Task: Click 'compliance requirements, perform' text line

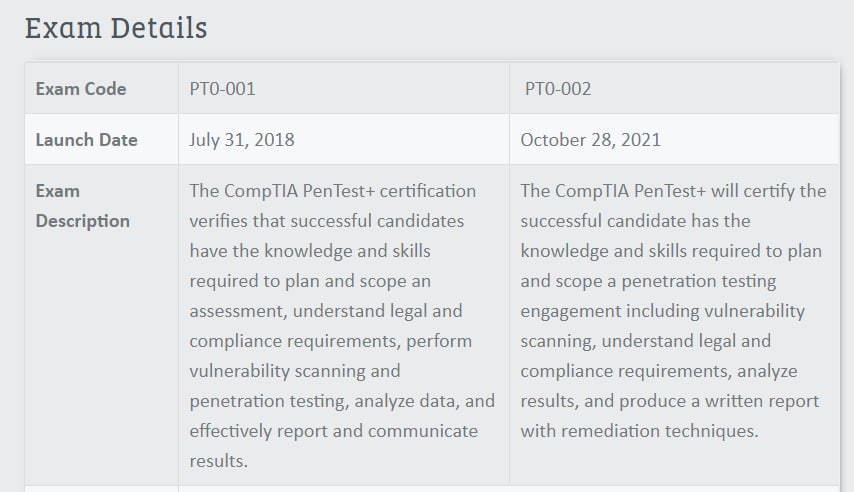Action: [x=331, y=341]
